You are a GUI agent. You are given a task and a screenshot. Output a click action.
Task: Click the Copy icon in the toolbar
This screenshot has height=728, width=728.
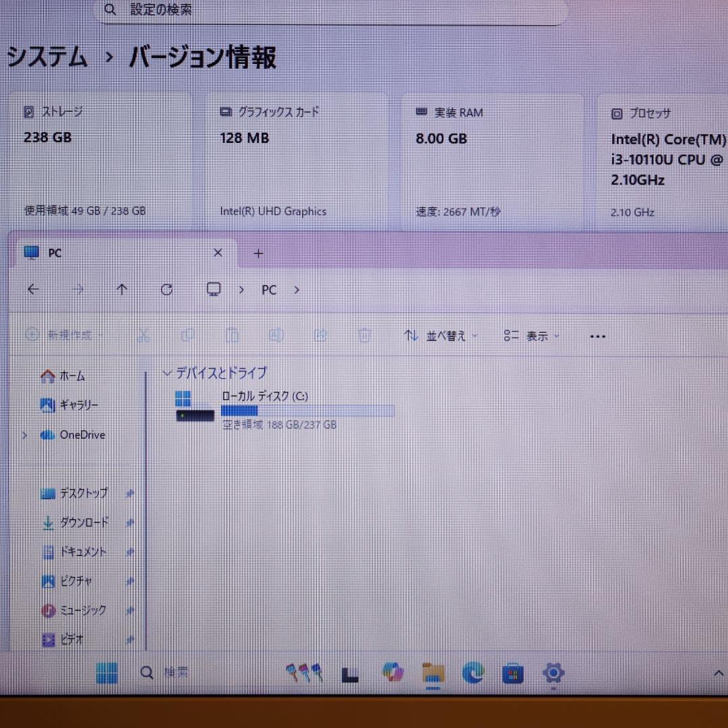[187, 335]
